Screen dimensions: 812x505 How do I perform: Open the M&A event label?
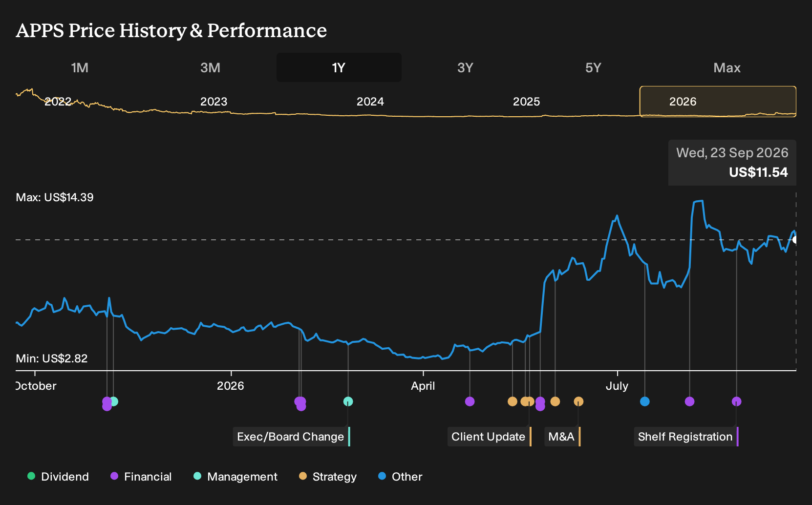[x=562, y=437]
